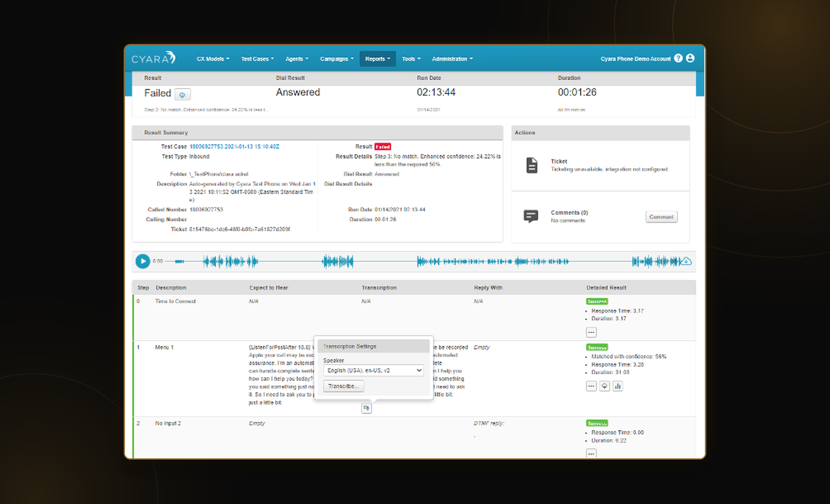Open the help question mark icon
The width and height of the screenshot is (830, 504).
tap(678, 58)
